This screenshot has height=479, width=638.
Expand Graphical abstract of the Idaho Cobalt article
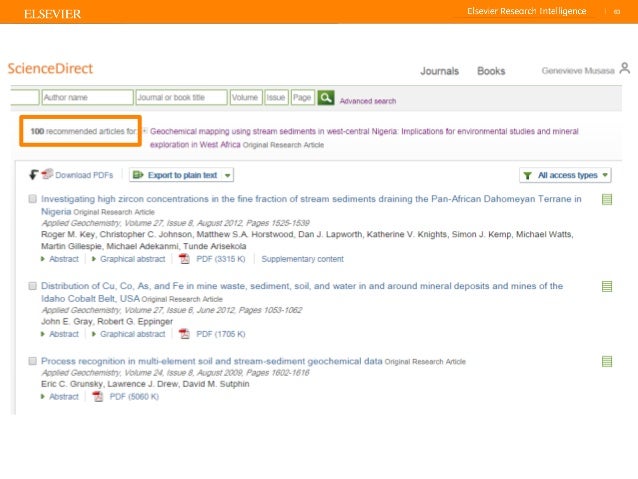click(129, 334)
